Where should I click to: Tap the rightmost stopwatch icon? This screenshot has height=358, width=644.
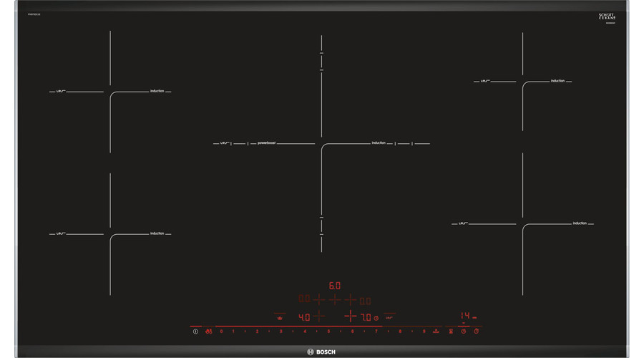point(476,332)
